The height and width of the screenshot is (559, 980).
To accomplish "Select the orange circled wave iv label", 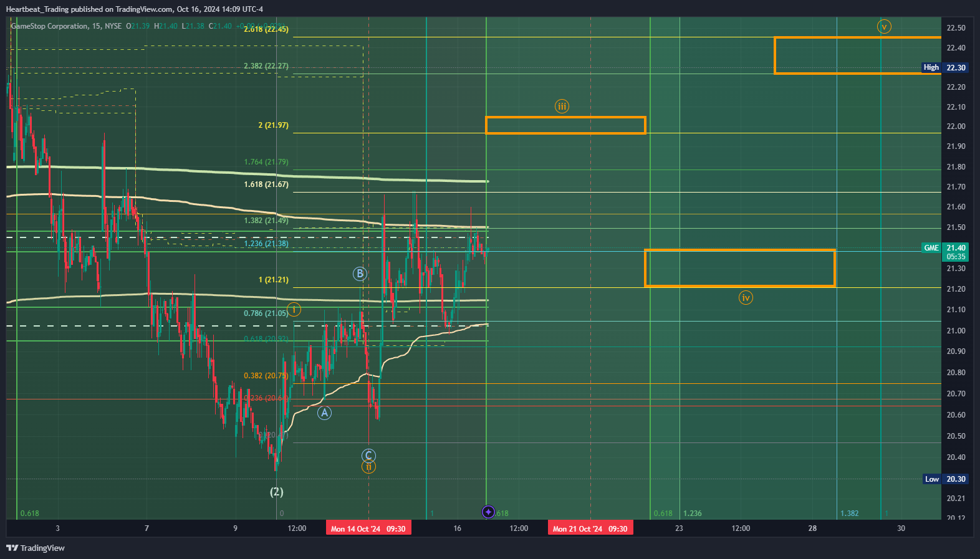I will [x=746, y=298].
